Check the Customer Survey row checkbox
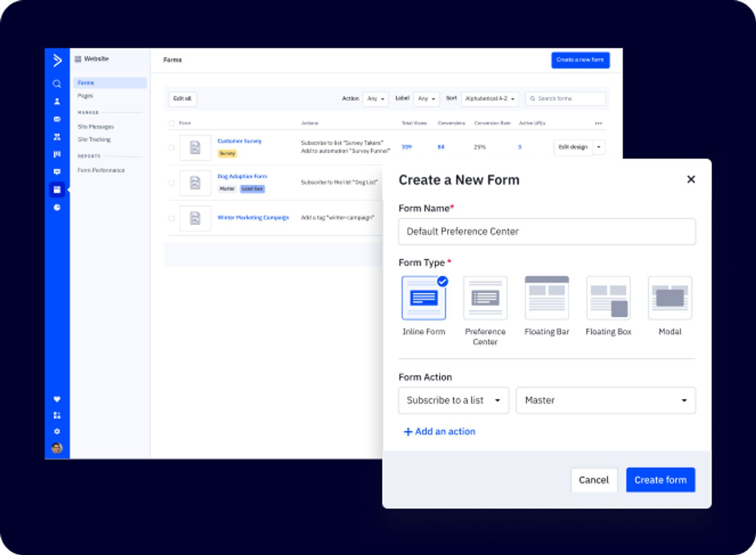This screenshot has width=756, height=555. (172, 147)
